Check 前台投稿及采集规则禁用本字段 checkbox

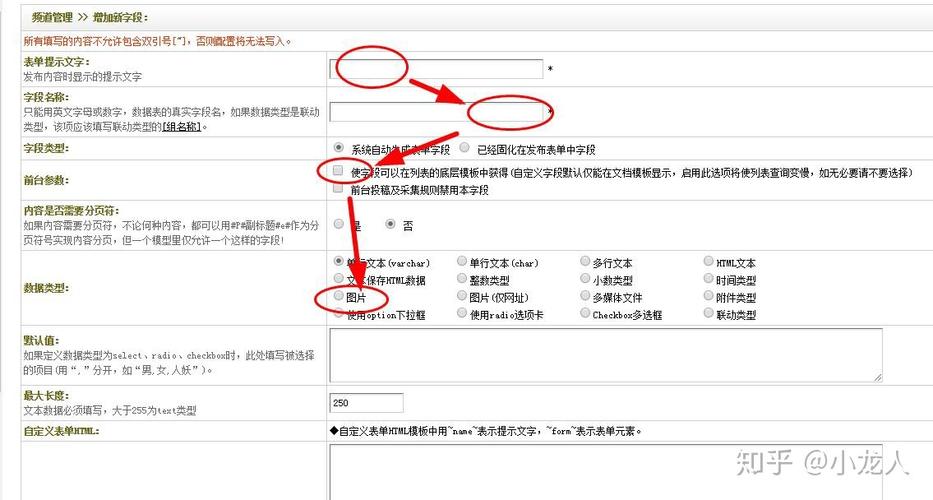(x=338, y=188)
